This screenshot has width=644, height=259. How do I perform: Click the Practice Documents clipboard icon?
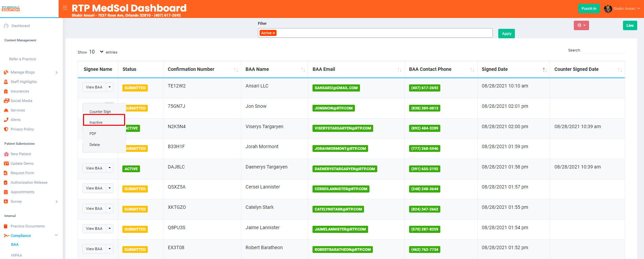click(6, 226)
